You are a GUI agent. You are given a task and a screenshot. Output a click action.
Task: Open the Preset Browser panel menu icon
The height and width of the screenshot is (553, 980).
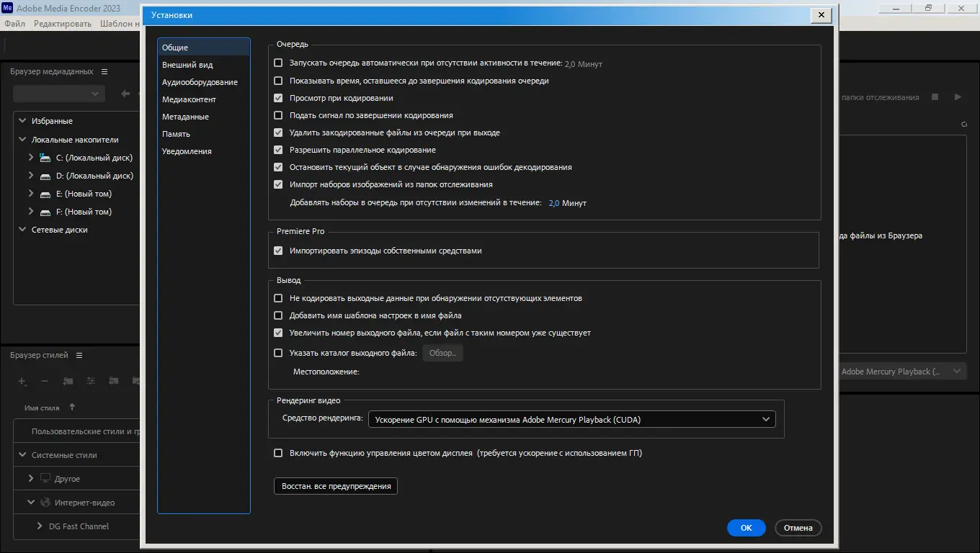point(79,356)
